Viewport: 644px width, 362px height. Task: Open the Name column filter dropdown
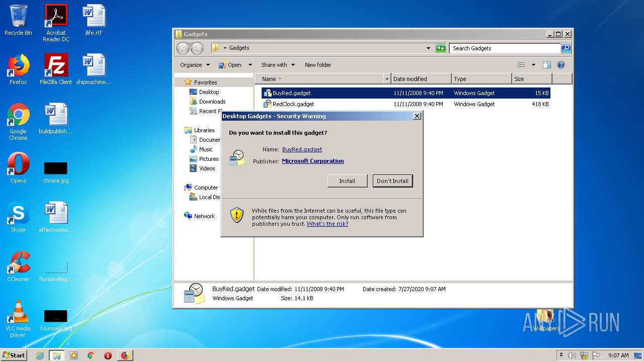(x=387, y=79)
